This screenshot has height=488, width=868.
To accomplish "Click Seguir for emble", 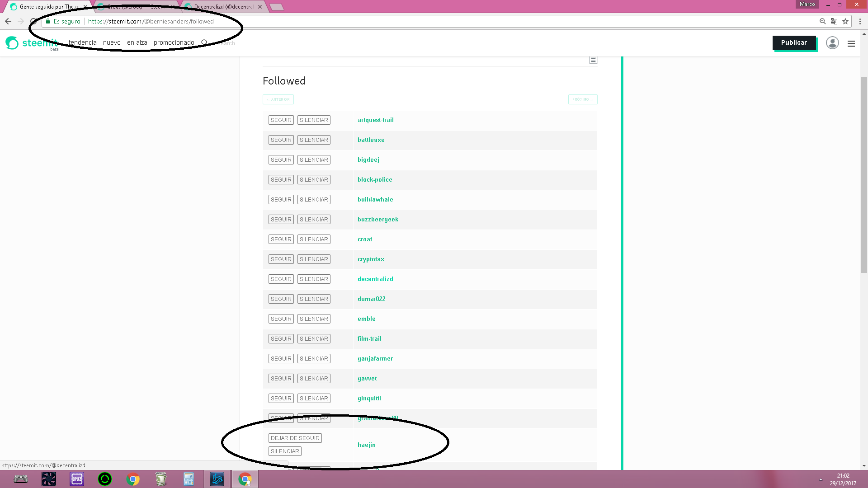I will click(281, 319).
